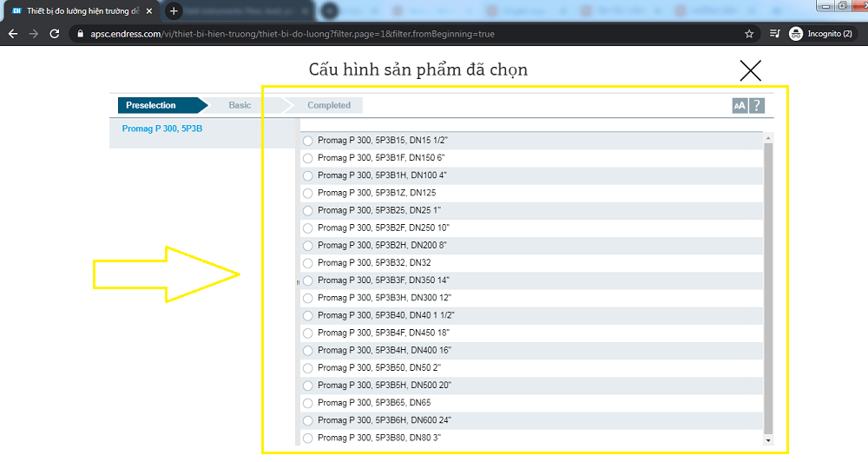The width and height of the screenshot is (868, 462).
Task: Select Promag P 300, 5P3B32, DN32 radio
Action: [308, 263]
